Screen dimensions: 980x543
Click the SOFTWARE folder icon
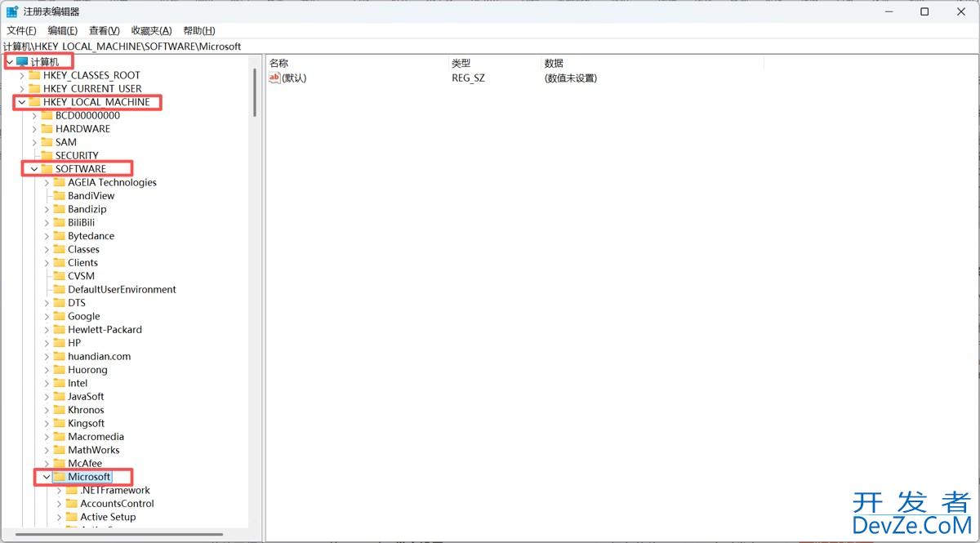pos(46,168)
